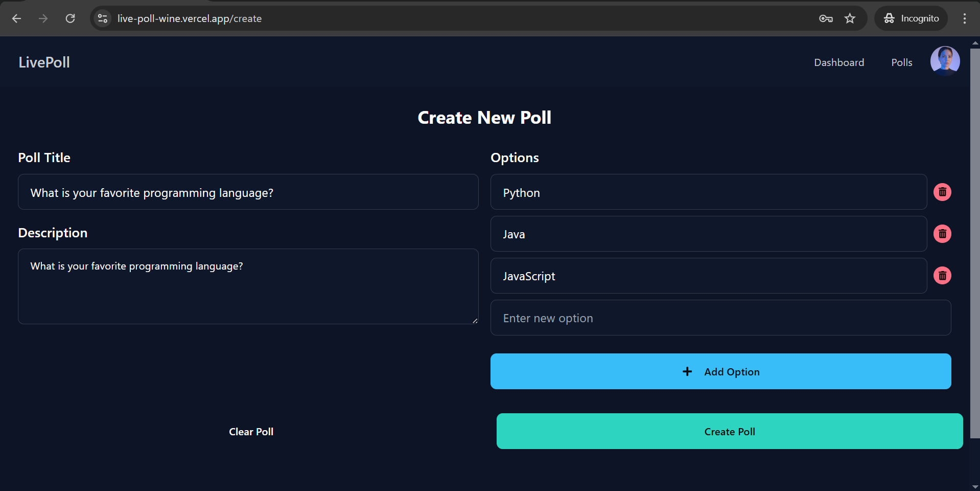980x491 pixels.
Task: Click the LivePoll logo
Action: click(x=44, y=62)
